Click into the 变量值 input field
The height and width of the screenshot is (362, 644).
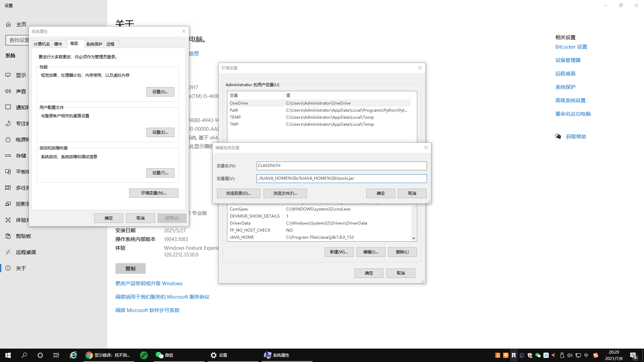pos(341,178)
